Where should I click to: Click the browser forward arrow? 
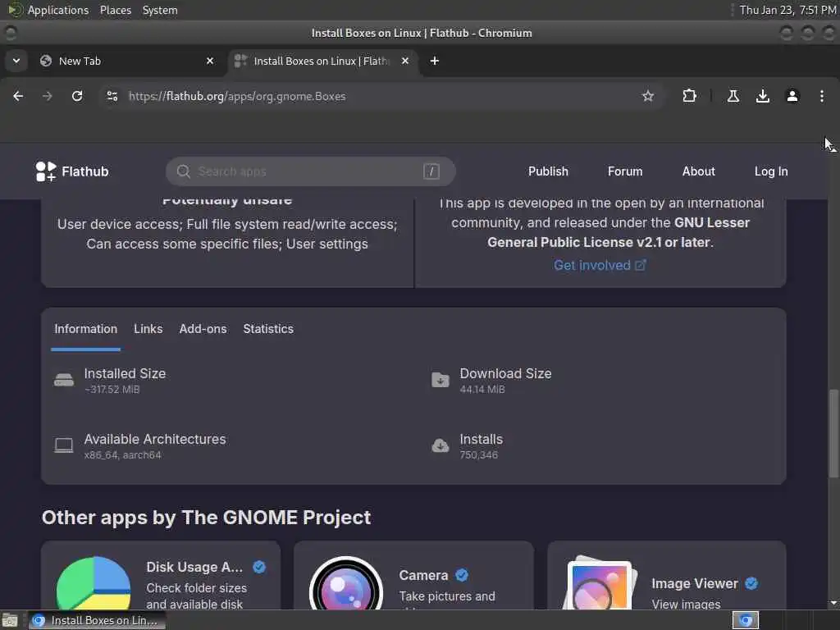(47, 96)
